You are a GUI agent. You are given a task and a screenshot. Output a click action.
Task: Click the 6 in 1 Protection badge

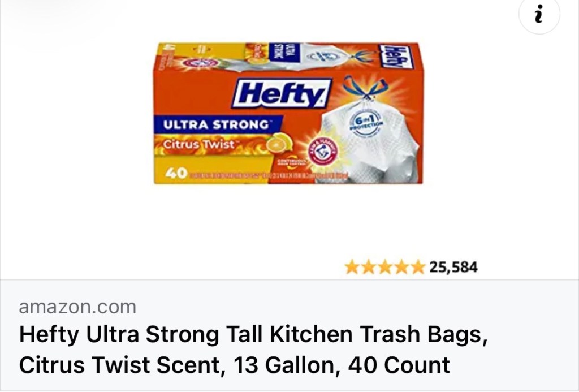coord(366,123)
